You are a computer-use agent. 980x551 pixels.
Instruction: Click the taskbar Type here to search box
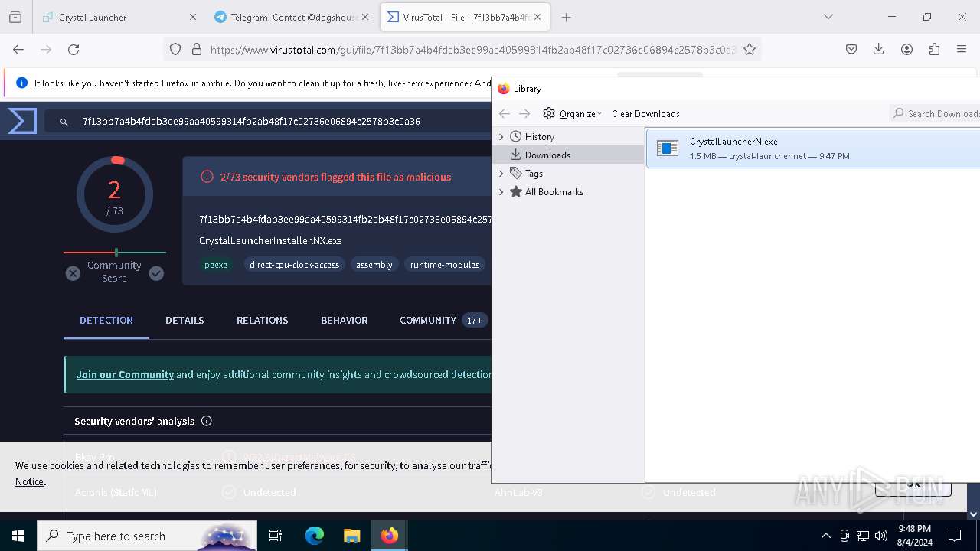pyautogui.click(x=147, y=536)
